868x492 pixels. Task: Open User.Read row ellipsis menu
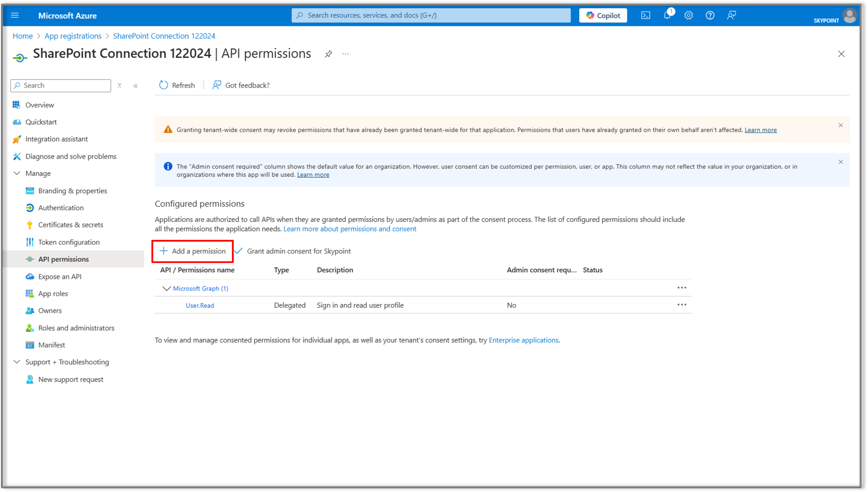(682, 305)
